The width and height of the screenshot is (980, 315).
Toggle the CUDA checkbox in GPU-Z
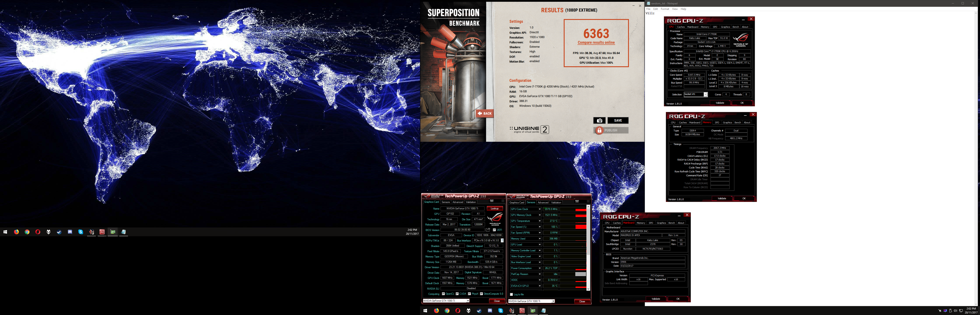pos(457,294)
